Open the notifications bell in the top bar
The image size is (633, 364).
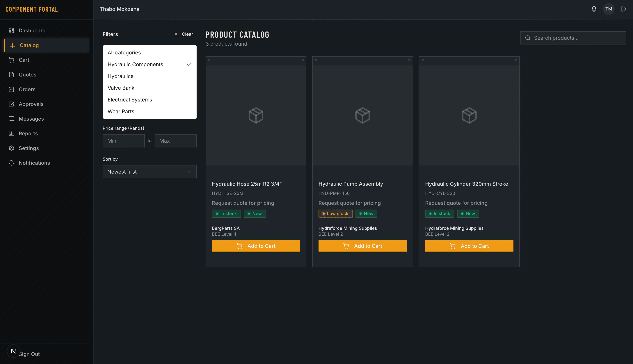tap(594, 9)
